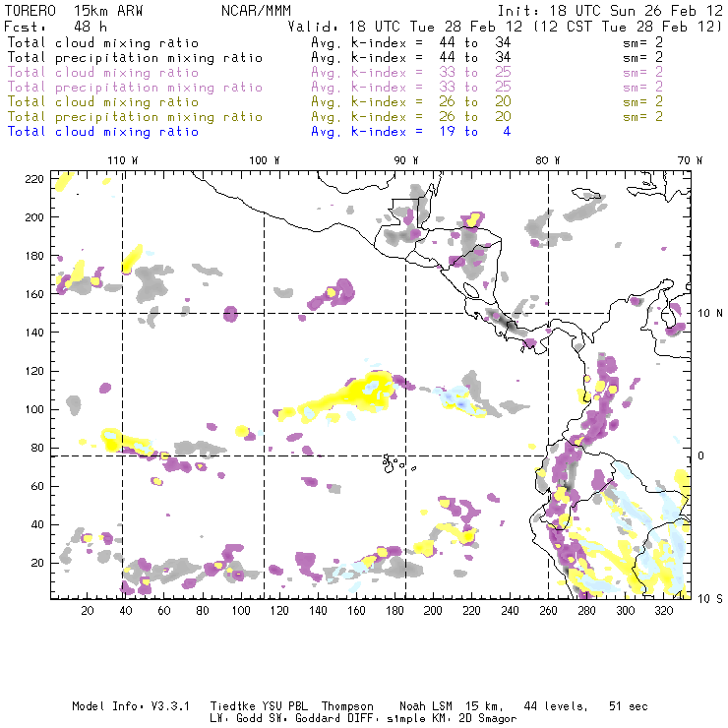Click the 'Init: 18 UTC Sun 26 Feb 12' text
The width and height of the screenshot is (728, 728).
click(x=610, y=11)
